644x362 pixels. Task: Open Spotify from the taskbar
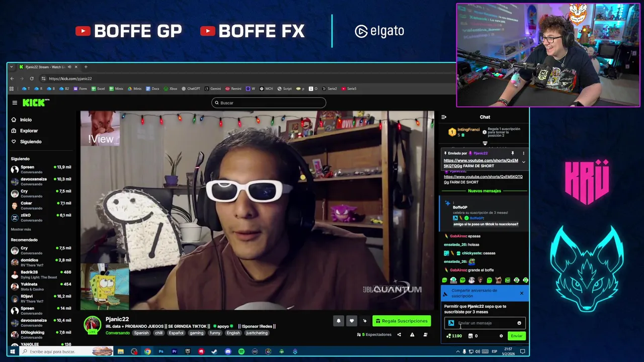[x=242, y=351]
